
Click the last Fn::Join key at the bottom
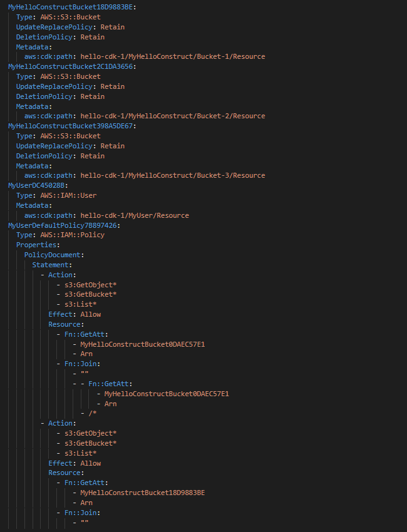[x=80, y=513]
